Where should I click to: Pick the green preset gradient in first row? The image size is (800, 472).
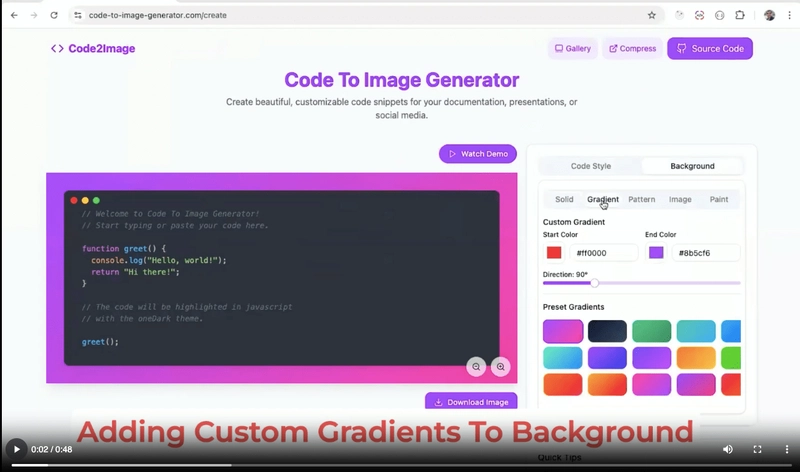click(652, 331)
